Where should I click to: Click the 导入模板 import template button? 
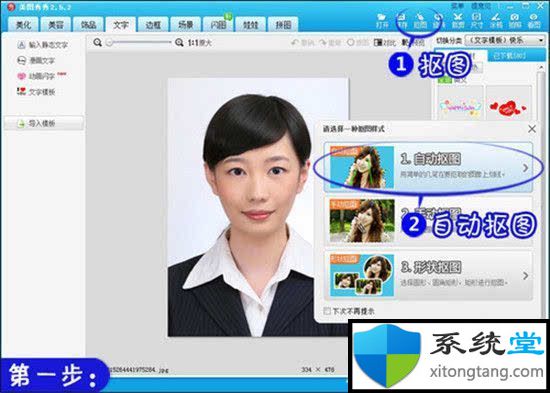44,123
